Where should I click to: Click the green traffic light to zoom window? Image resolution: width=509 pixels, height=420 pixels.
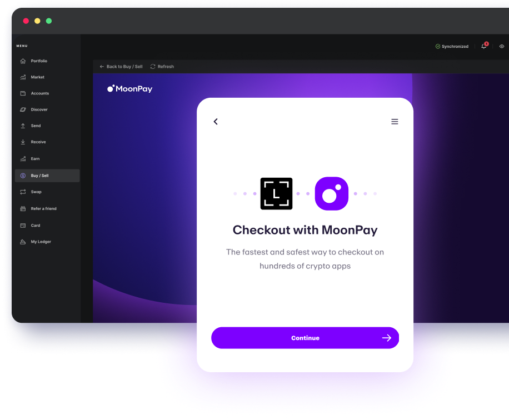pos(49,20)
